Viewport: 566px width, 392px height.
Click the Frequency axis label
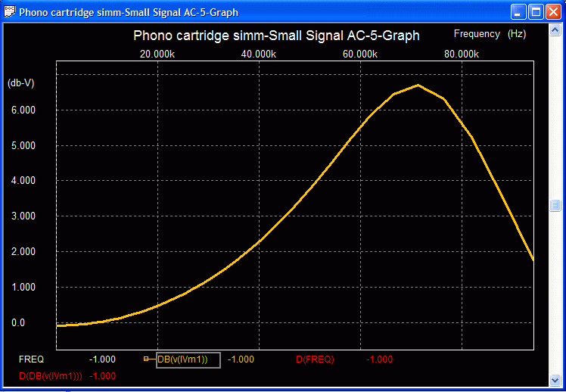point(477,34)
